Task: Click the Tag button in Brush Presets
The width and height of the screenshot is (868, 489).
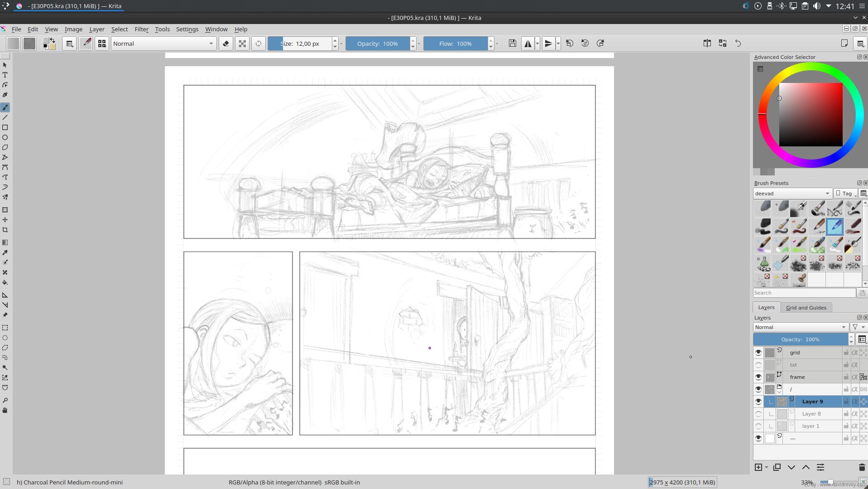Action: point(845,194)
